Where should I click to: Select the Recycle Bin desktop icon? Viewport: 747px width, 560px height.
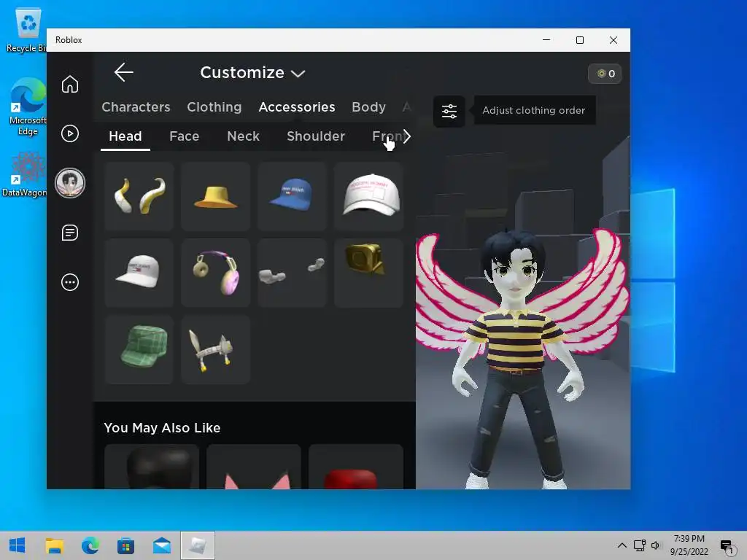point(27,30)
